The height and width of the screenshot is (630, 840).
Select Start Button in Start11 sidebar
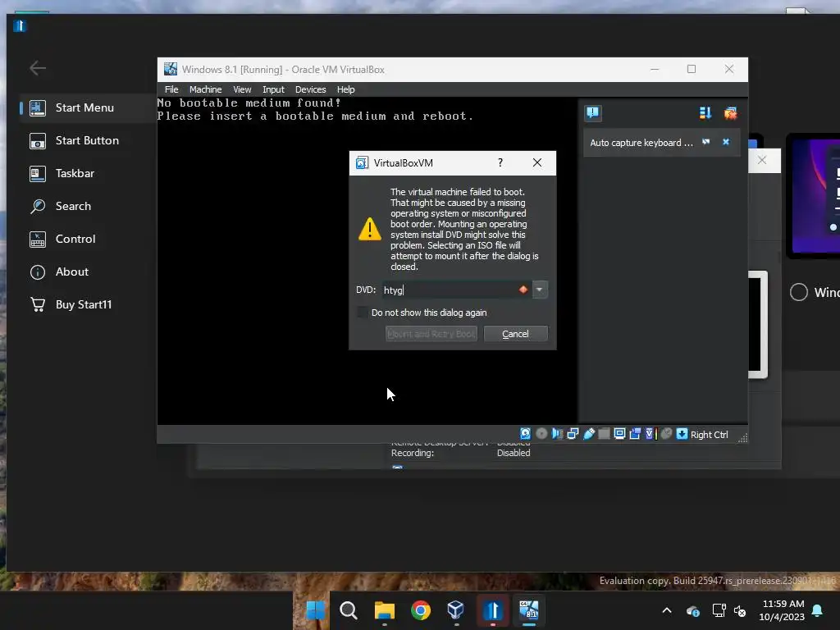[85, 140]
